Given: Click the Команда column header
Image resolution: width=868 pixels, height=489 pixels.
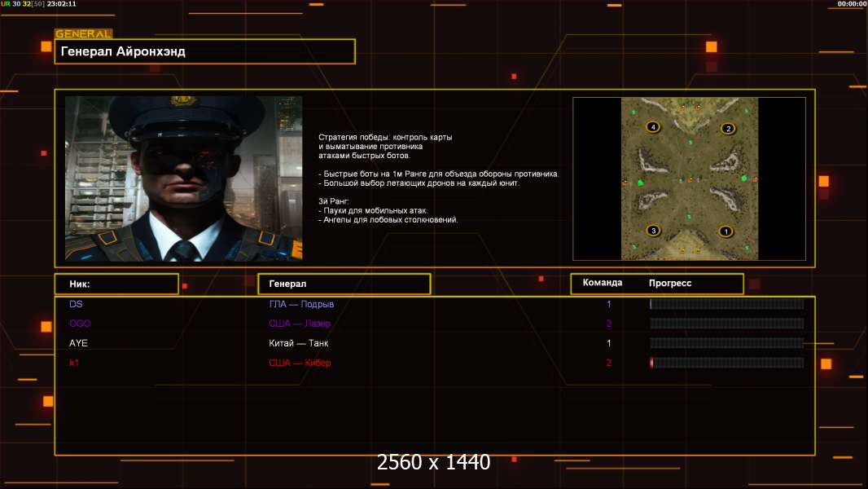Looking at the screenshot, I should tap(603, 283).
